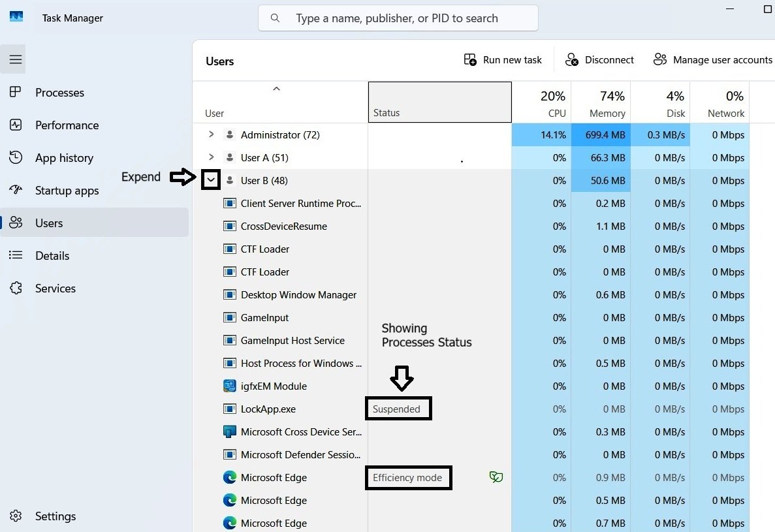The image size is (775, 532).
Task: Click the Task Manager app icon
Action: [x=16, y=17]
